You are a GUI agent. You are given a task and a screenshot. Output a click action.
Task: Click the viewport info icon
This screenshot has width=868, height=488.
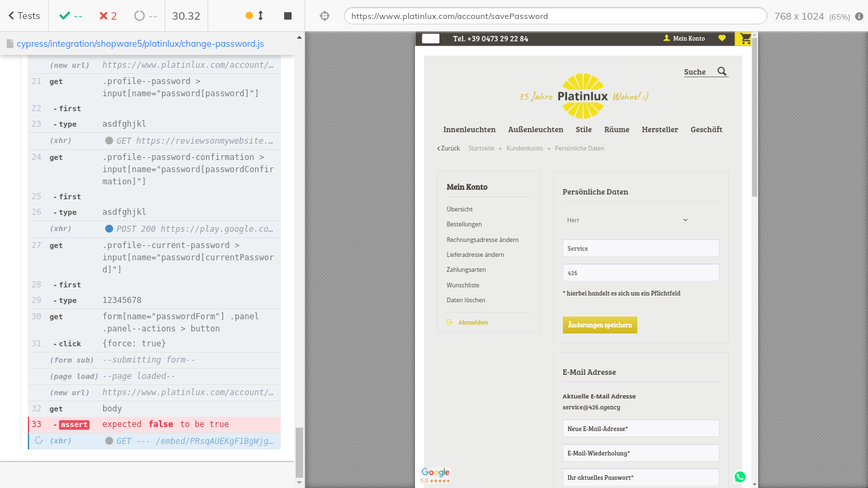[859, 16]
